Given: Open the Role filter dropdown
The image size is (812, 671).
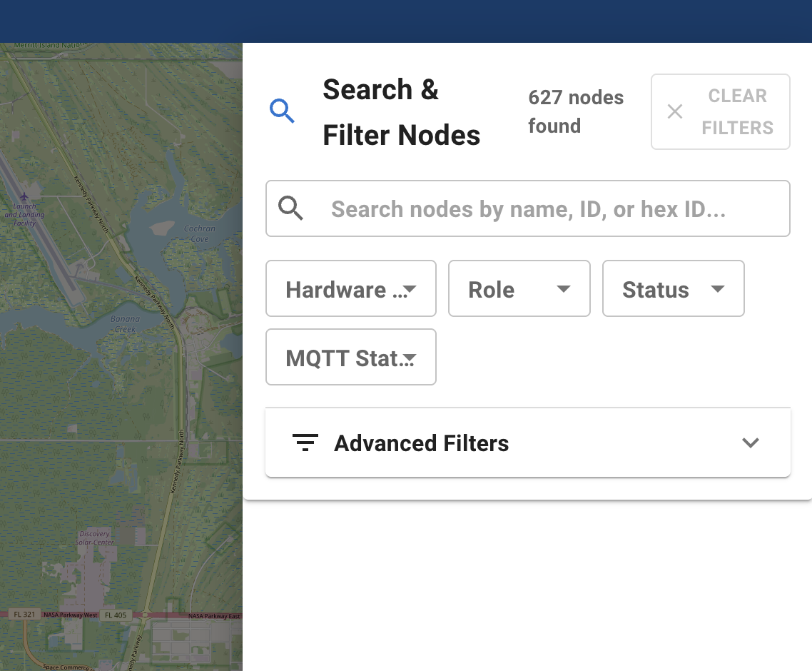Looking at the screenshot, I should (x=519, y=288).
